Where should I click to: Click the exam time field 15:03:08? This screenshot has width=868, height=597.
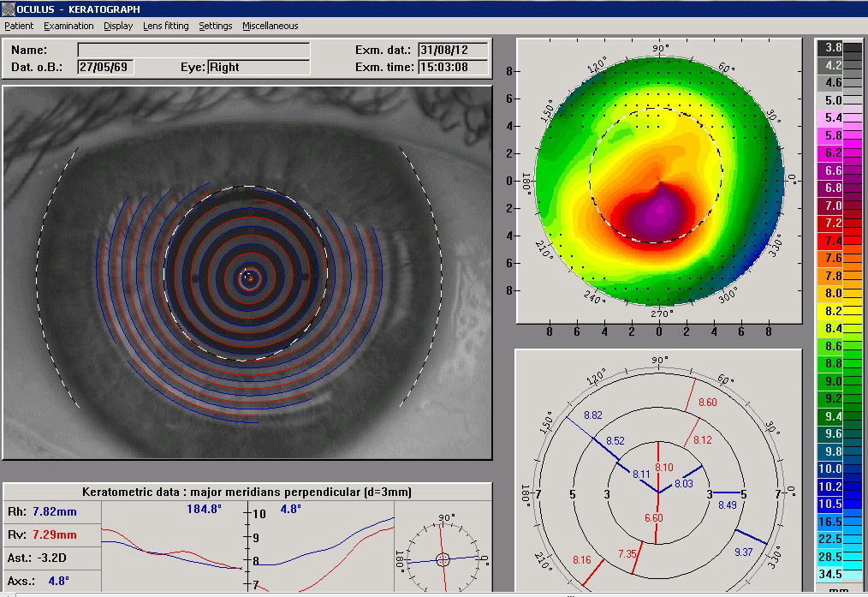[x=452, y=67]
